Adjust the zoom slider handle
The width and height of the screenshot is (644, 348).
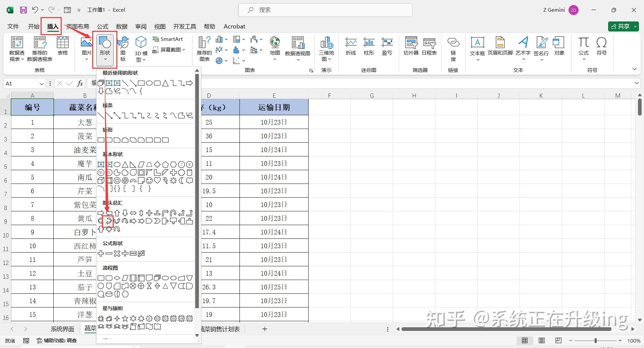tap(596, 341)
